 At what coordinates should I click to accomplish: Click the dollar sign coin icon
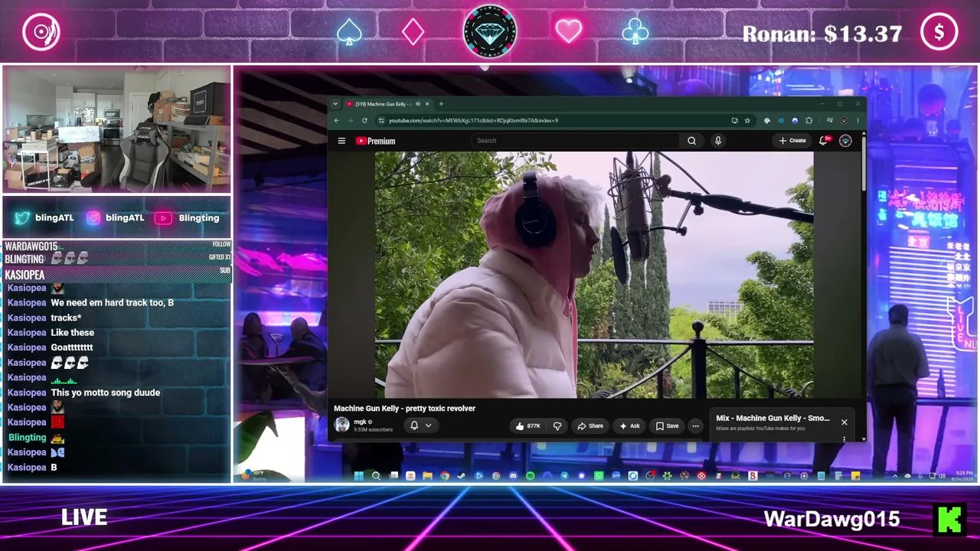tap(939, 32)
